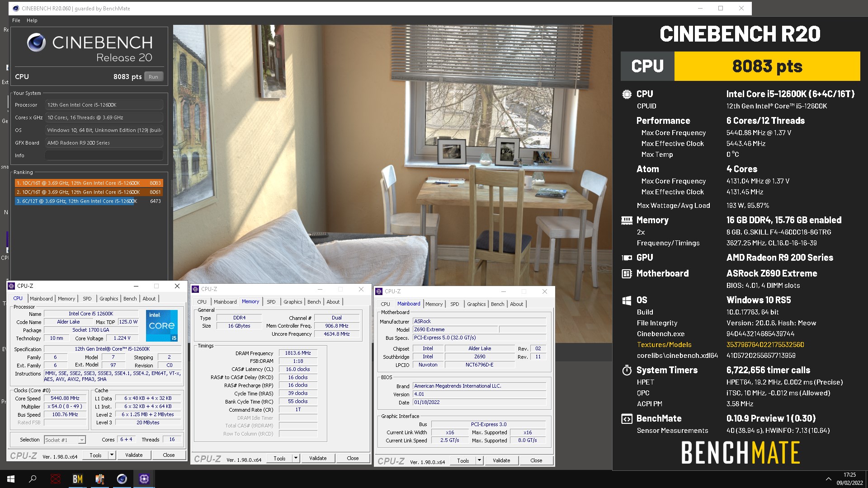Click Close button in first CPU-Z window
Image resolution: width=868 pixels, height=488 pixels.
point(169,455)
